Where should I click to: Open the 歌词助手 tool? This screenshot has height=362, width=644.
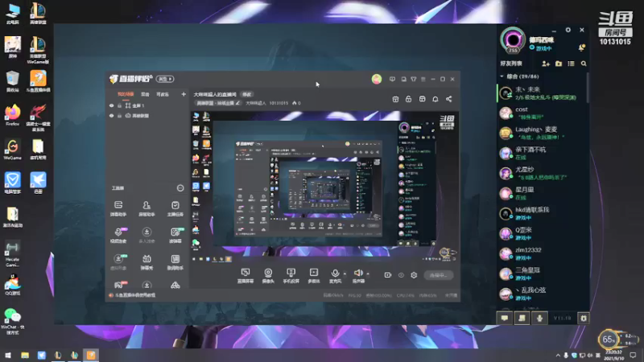click(x=175, y=262)
